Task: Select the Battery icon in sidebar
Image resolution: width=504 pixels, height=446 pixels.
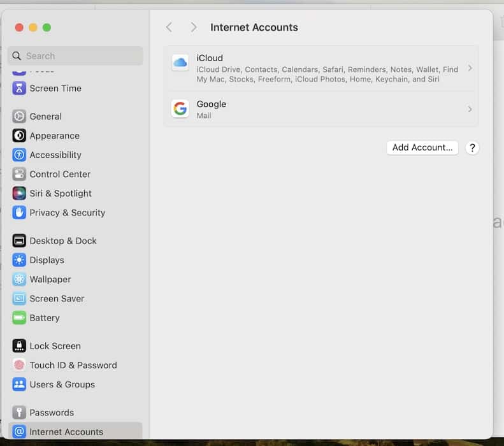Action: tap(19, 318)
